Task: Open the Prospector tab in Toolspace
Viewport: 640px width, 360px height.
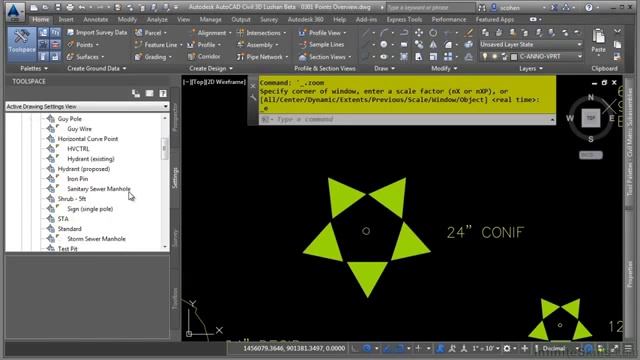Action: (x=175, y=117)
